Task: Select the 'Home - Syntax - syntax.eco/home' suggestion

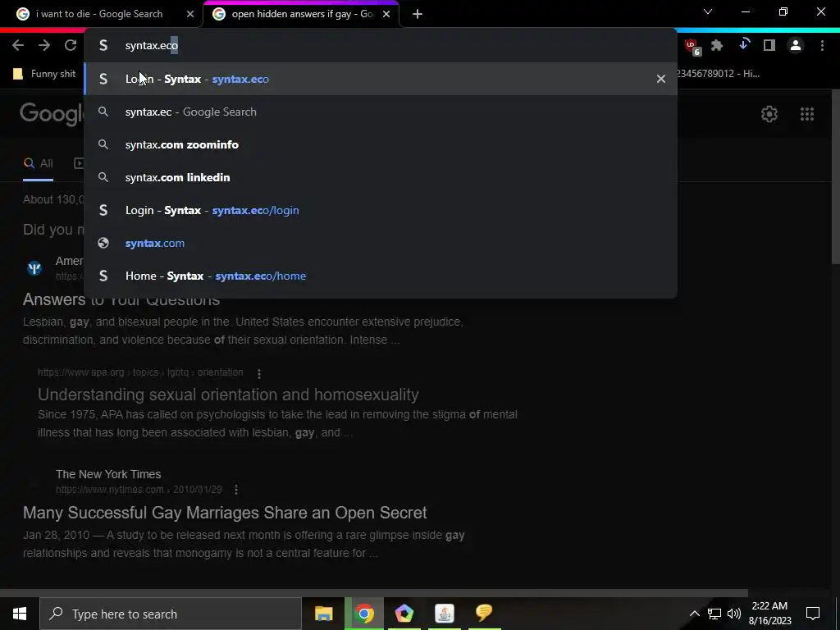Action: 381,276
